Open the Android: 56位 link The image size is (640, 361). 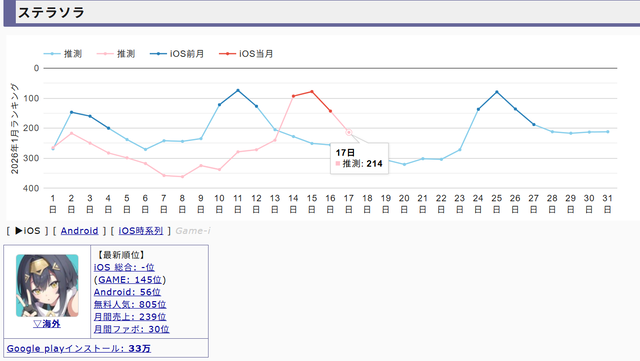127,292
